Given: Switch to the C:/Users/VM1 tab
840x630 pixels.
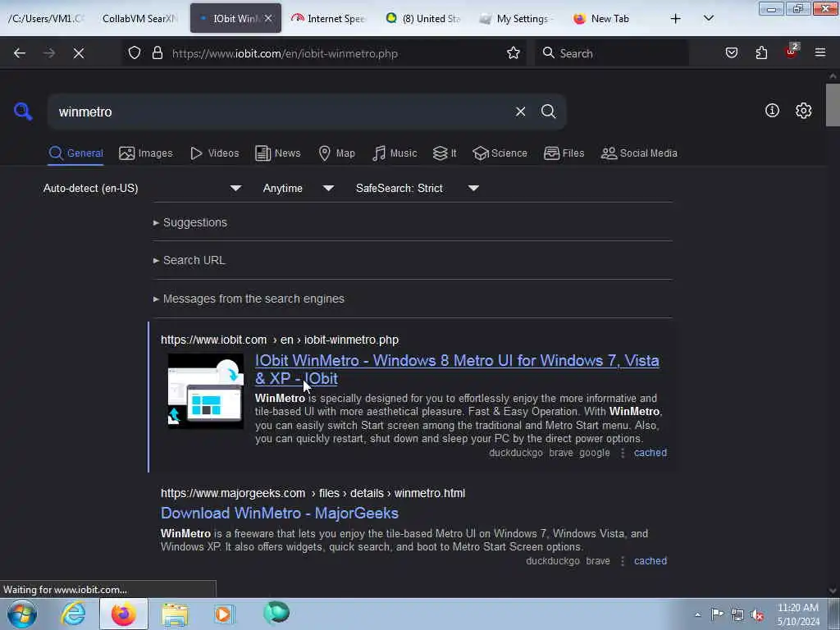Looking at the screenshot, I should click(46, 19).
